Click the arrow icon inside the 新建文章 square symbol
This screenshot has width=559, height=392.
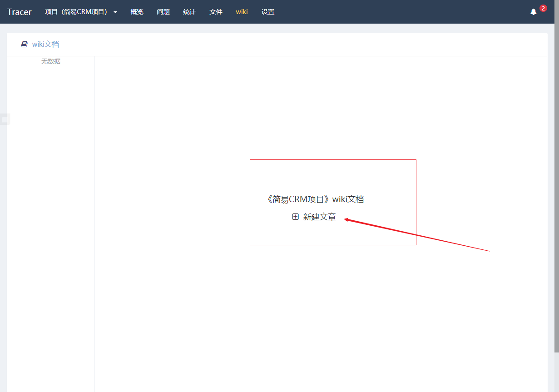point(295,217)
